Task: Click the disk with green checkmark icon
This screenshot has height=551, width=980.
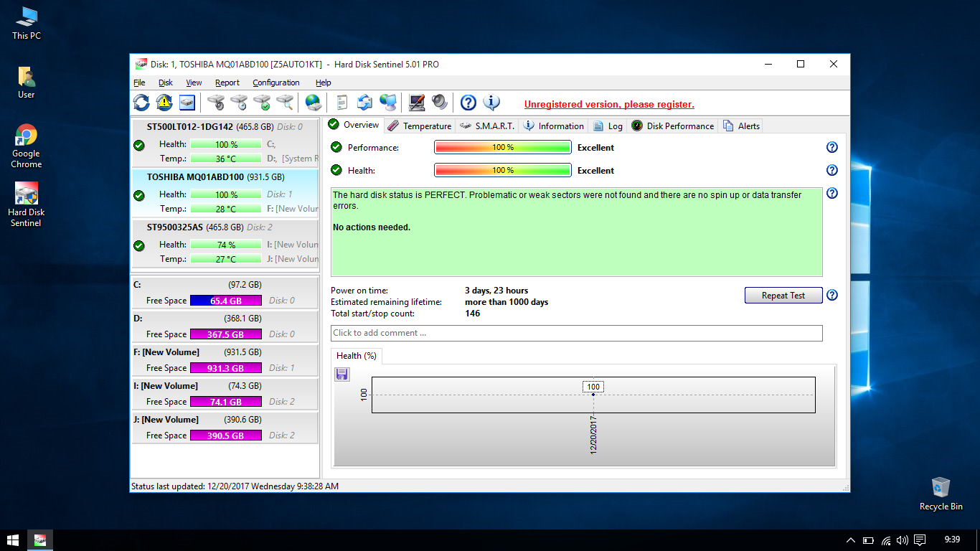Action: pos(262,103)
